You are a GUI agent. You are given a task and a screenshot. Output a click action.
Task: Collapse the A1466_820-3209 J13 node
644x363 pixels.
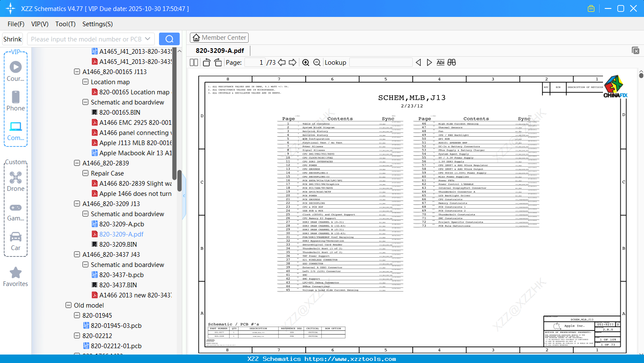77,203
